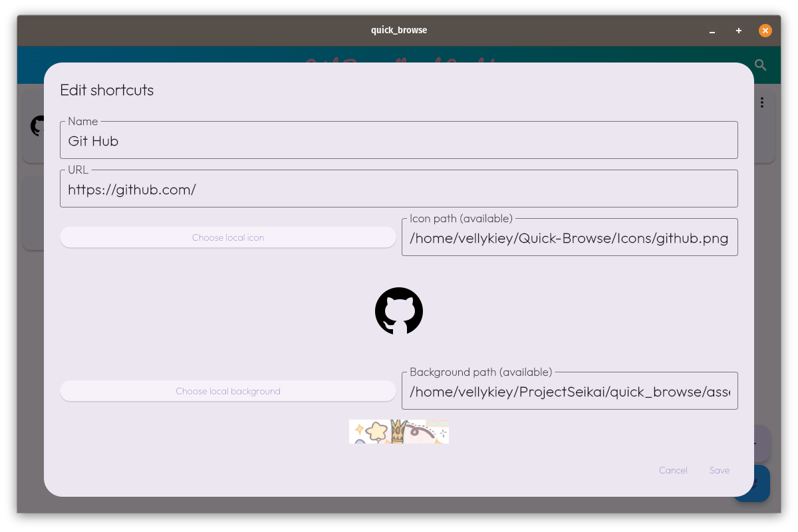Open the search icon in app bar
The height and width of the screenshot is (532, 798).
click(761, 65)
